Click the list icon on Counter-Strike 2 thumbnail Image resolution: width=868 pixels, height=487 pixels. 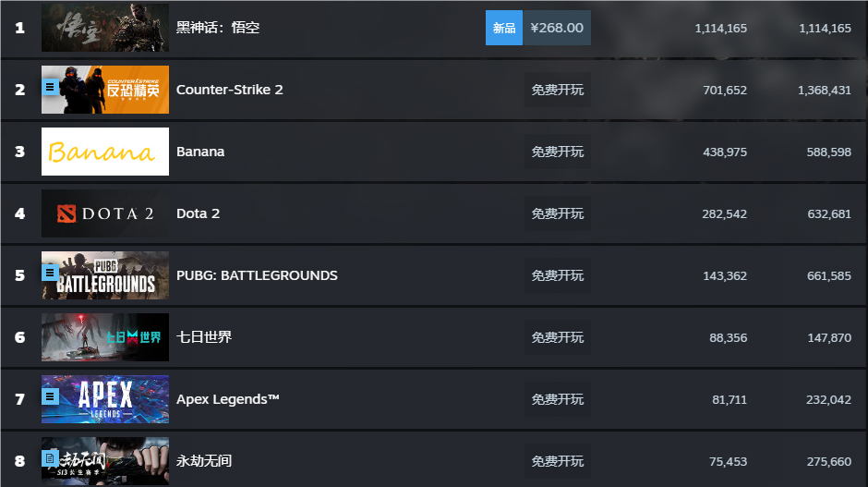[51, 88]
